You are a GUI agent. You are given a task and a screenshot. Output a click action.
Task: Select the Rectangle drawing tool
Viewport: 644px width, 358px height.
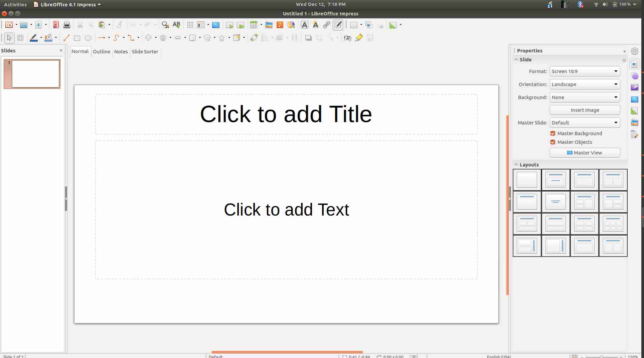pos(77,38)
